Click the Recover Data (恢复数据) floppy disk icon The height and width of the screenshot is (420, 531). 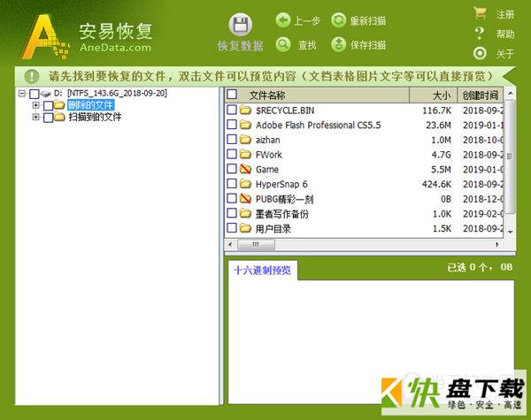click(x=241, y=25)
